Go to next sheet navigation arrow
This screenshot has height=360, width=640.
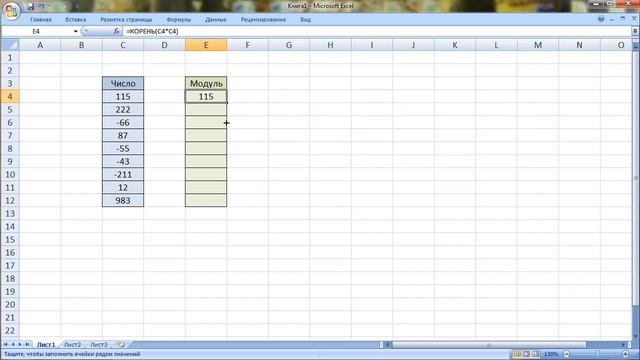point(20,345)
